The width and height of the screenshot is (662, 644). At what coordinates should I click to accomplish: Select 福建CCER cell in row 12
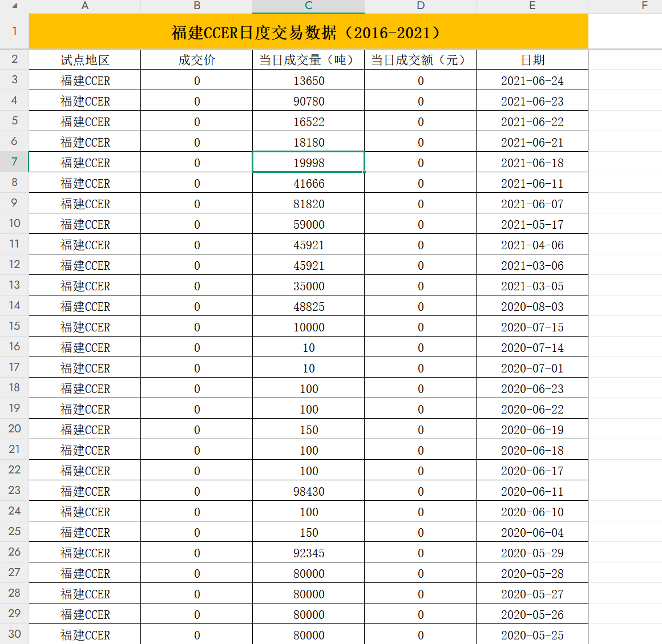84,265
